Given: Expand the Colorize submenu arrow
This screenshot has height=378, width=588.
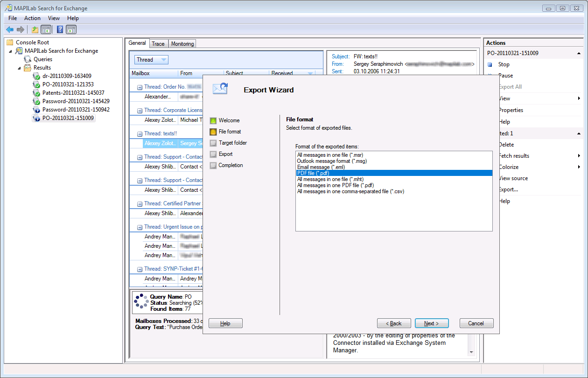Looking at the screenshot, I should pos(579,167).
